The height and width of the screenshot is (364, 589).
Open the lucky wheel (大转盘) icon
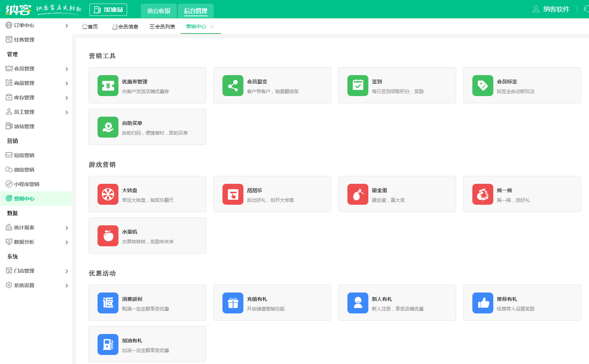tap(108, 194)
